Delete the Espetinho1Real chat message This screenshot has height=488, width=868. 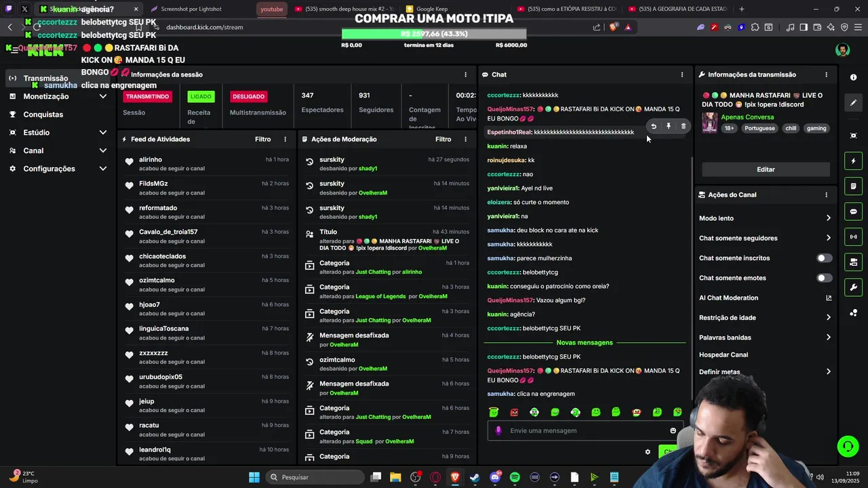(684, 127)
